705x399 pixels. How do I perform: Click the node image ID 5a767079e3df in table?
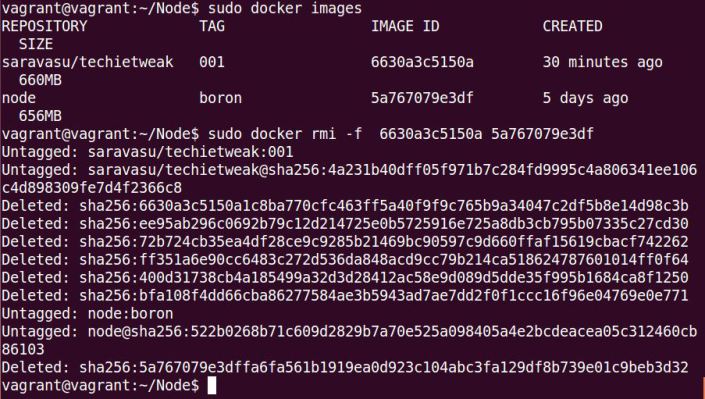point(422,98)
